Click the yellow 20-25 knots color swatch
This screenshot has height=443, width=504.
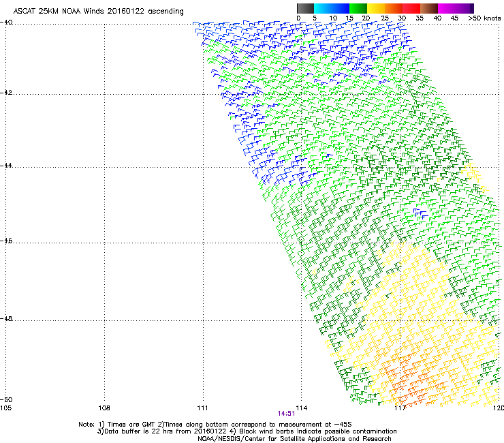tap(376, 8)
